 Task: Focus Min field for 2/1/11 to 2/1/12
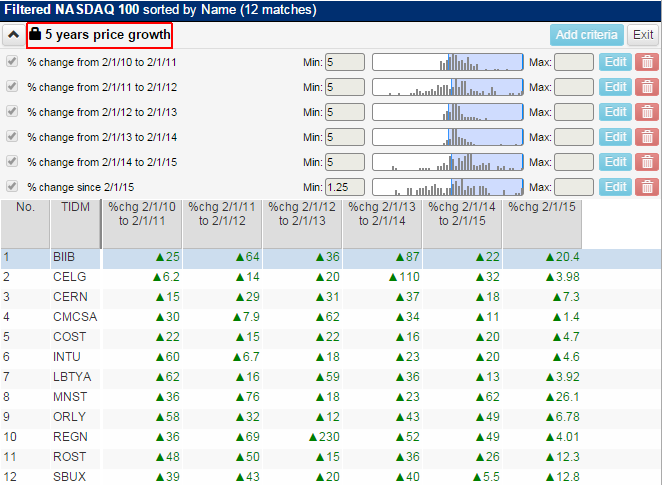[x=345, y=87]
